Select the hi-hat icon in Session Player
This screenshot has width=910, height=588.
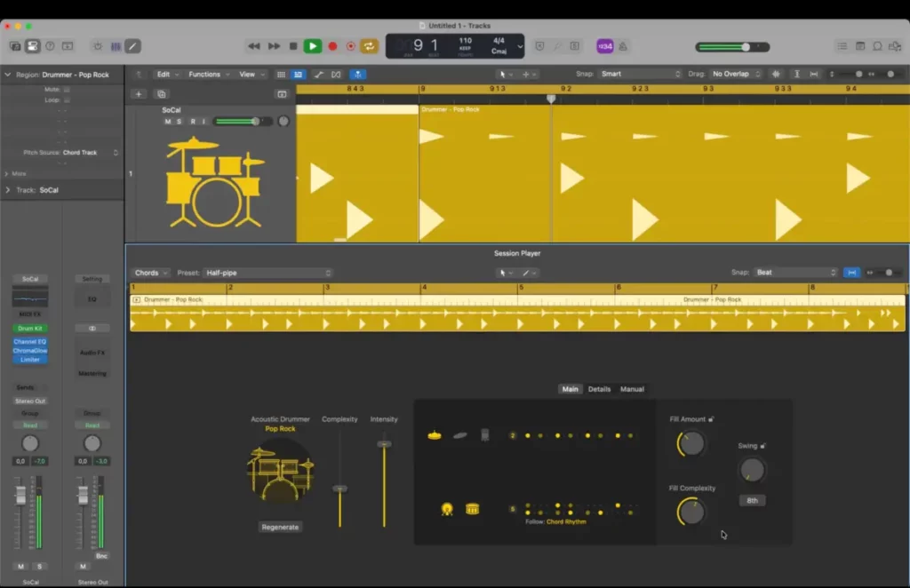pyautogui.click(x=435, y=435)
